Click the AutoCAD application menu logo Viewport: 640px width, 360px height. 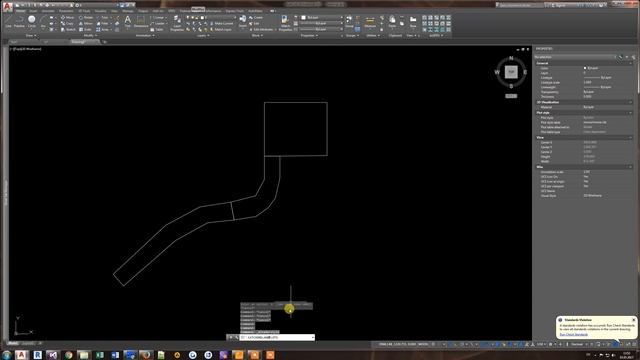click(7, 7)
